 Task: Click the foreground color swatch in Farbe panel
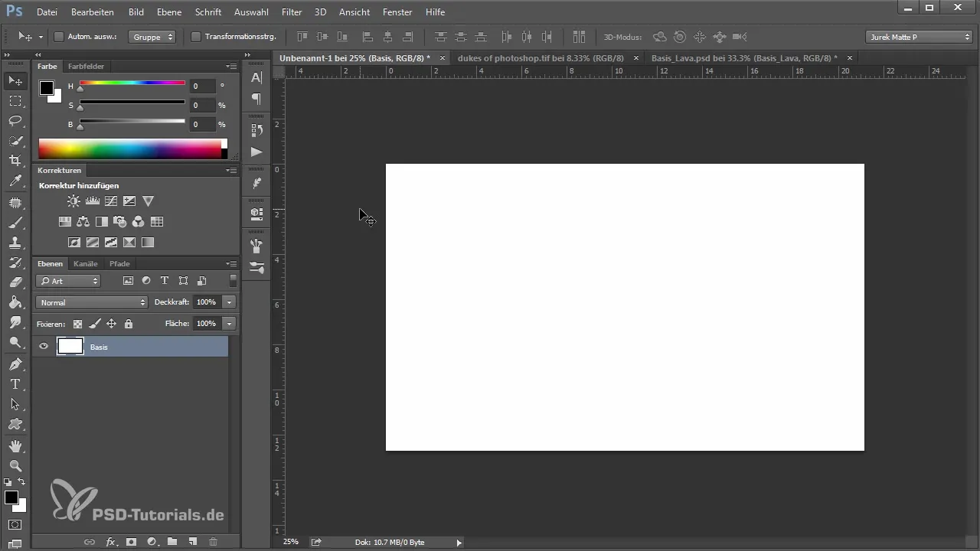[47, 87]
